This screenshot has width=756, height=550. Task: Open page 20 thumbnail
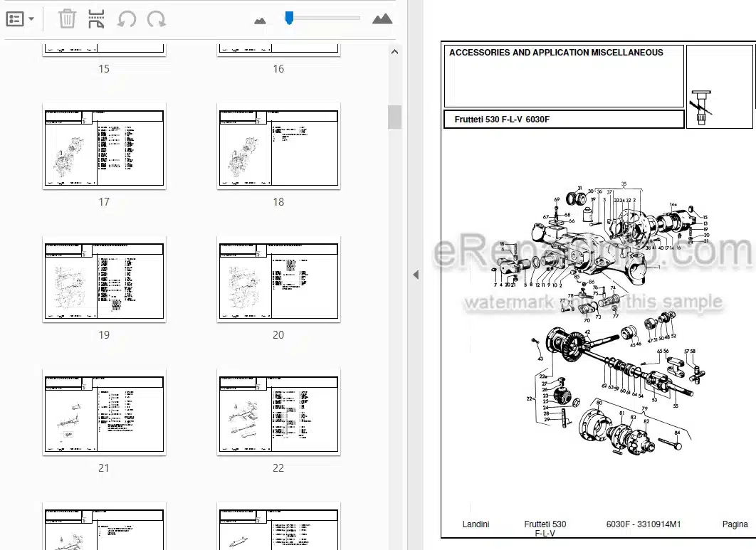(x=278, y=279)
